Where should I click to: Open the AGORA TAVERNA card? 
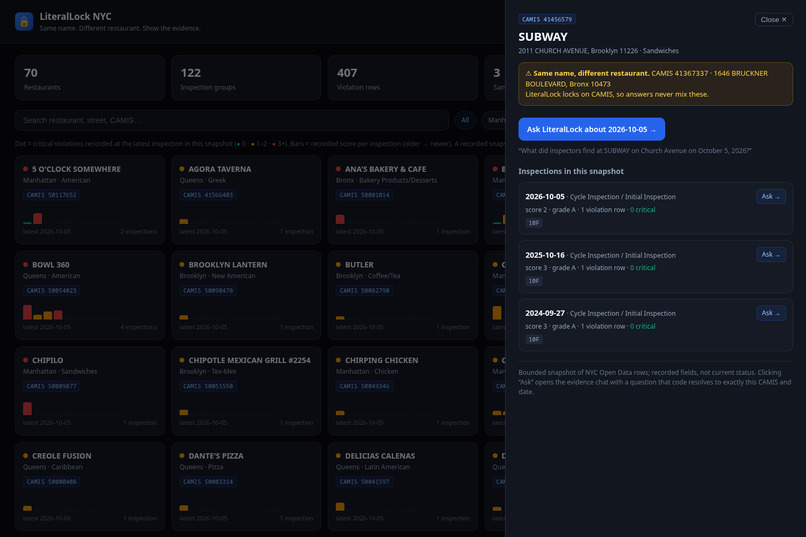(246, 199)
